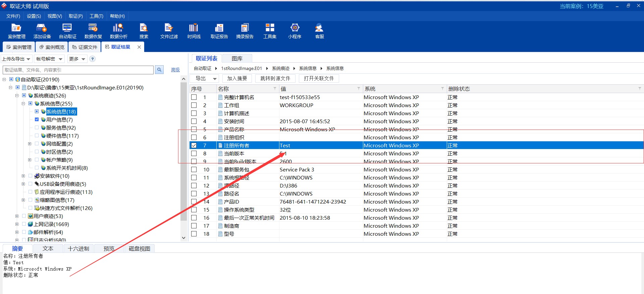Check the box for row 4 安装时间
Viewport: 644px width, 294px height.
point(194,121)
